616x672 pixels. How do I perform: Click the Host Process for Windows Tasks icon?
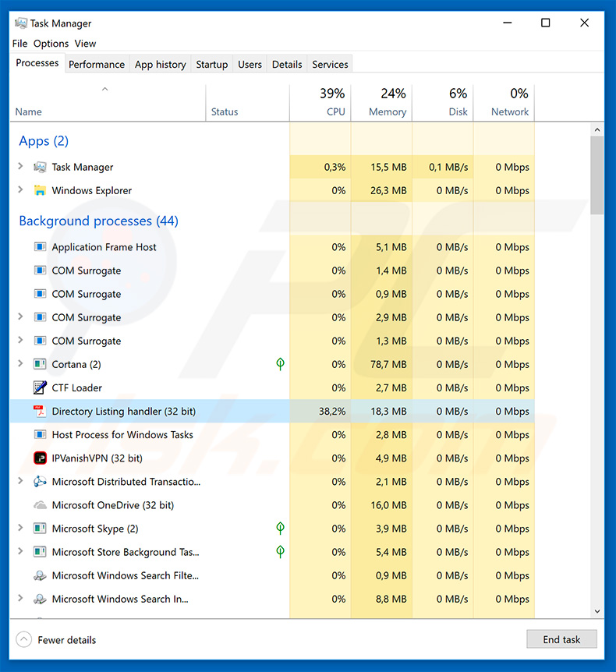40,434
